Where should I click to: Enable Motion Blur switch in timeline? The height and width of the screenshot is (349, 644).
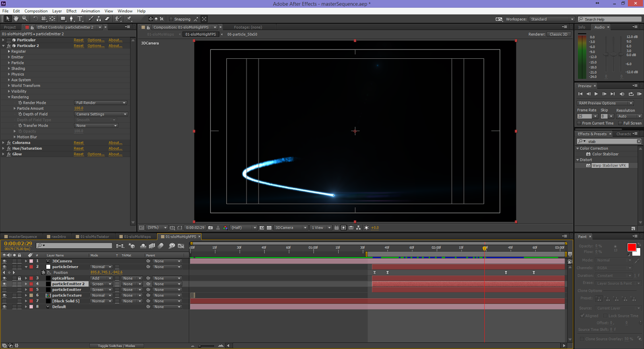pyautogui.click(x=161, y=246)
